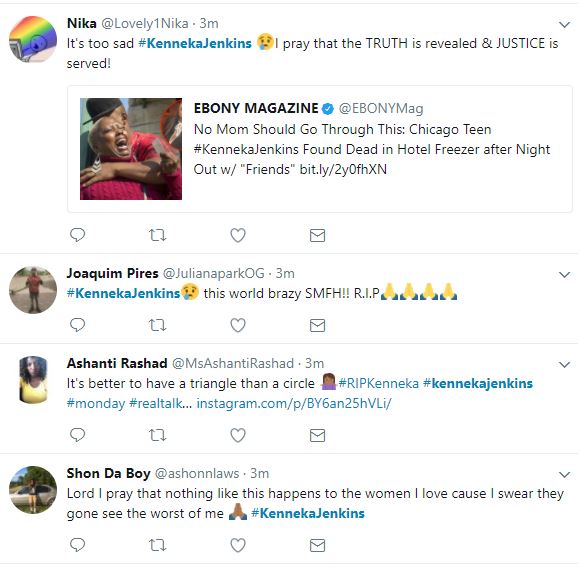Retweet Nika's tweet about Kenneka Jenkins
Screen dimensions: 578x568
[x=157, y=235]
